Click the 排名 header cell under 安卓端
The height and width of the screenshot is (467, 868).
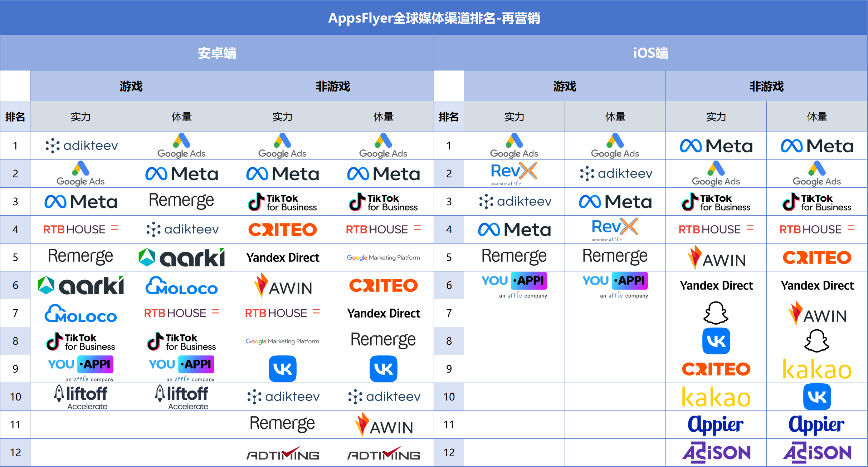[x=15, y=117]
